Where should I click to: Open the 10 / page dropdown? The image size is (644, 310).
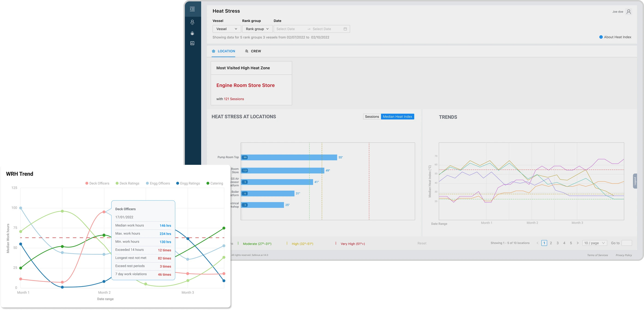pos(594,243)
